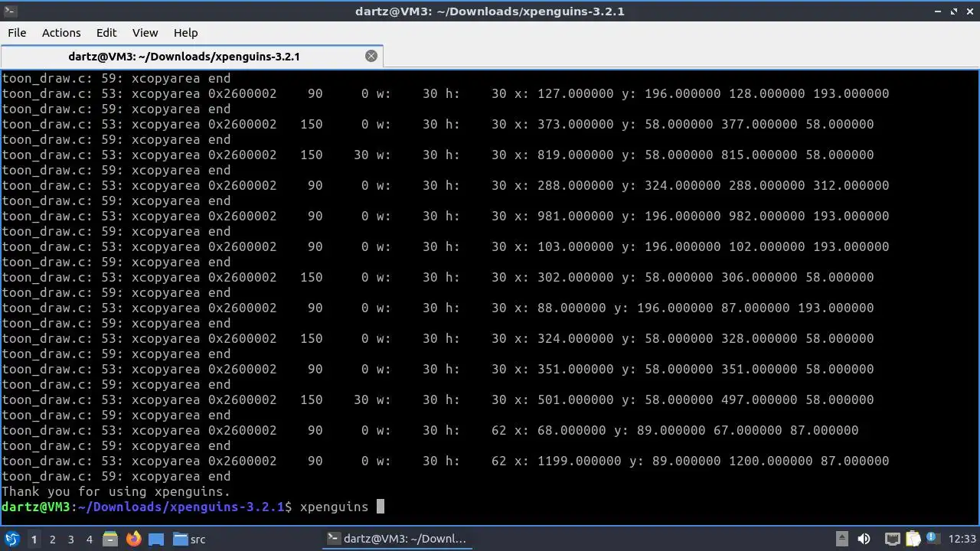Image resolution: width=980 pixels, height=551 pixels.
Task: Focus the dartz@VM3 terminal taskbar entry
Action: pos(397,539)
